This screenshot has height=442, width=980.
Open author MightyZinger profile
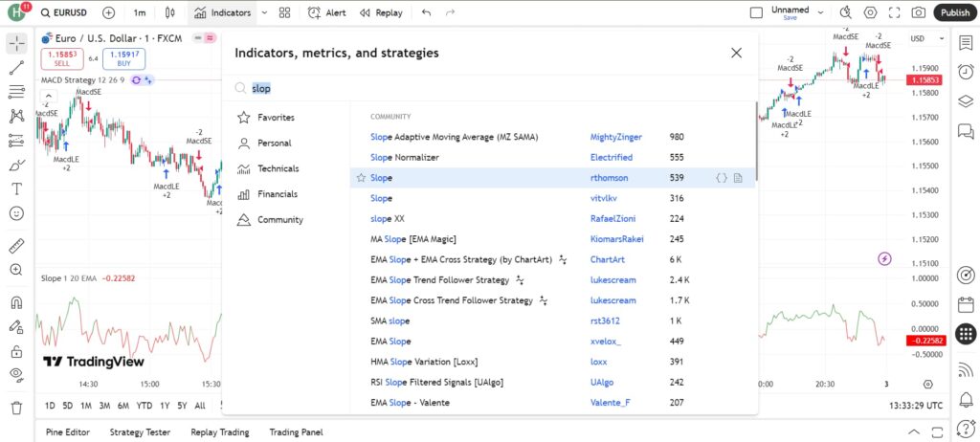pyautogui.click(x=615, y=137)
